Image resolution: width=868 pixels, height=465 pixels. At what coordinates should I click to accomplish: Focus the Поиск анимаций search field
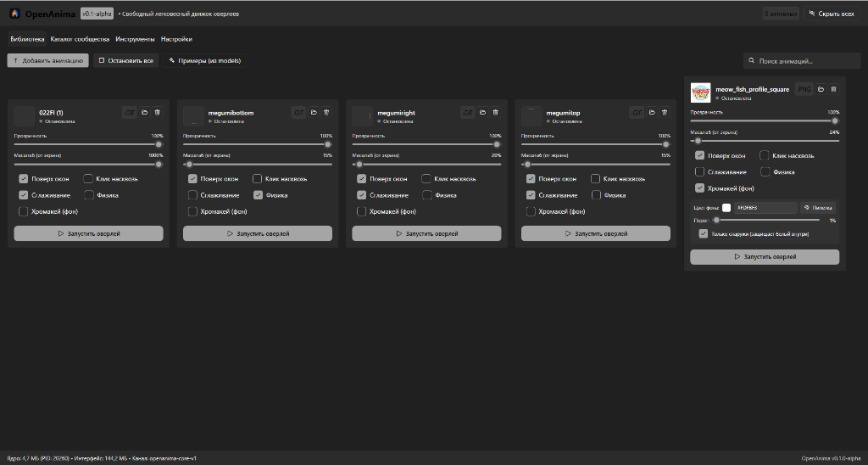click(802, 61)
